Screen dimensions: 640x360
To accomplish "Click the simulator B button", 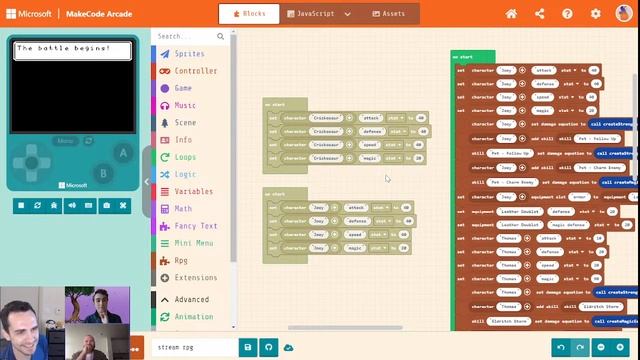I will click(103, 173).
